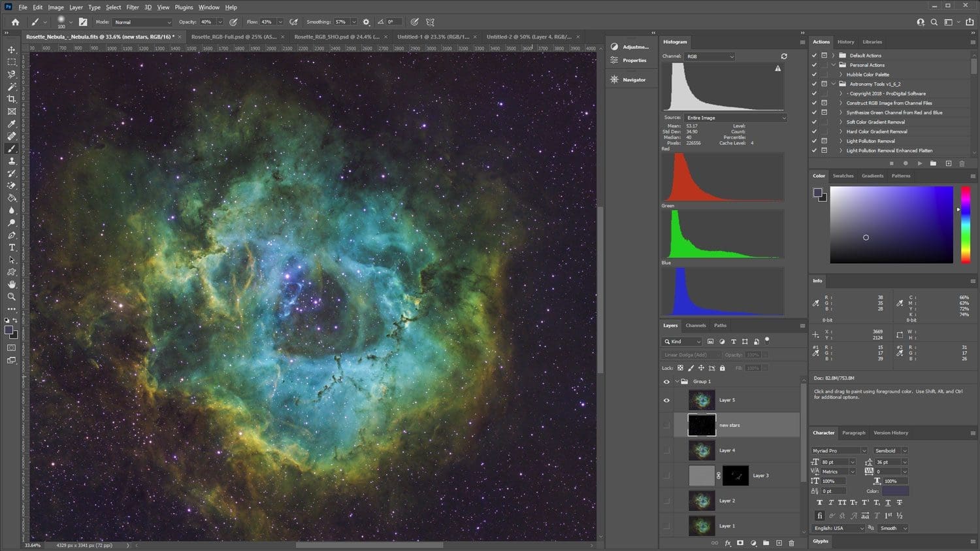Open the Myriad Pro font family dropdown
980x551 pixels.
pyautogui.click(x=840, y=451)
